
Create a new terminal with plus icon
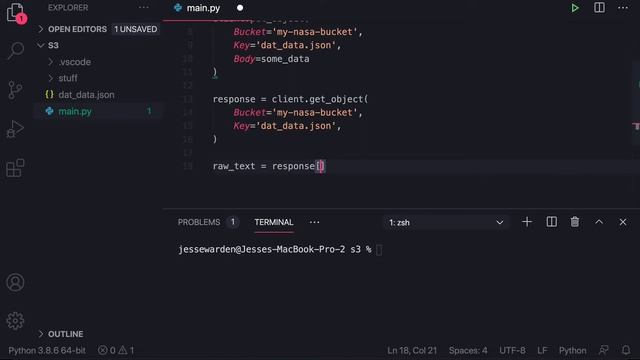click(527, 222)
